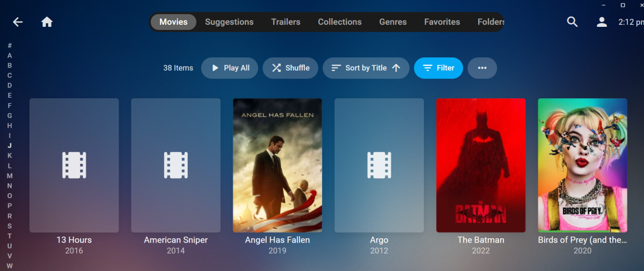The width and height of the screenshot is (644, 271).
Task: Click the American Sniper title
Action: coord(176,240)
